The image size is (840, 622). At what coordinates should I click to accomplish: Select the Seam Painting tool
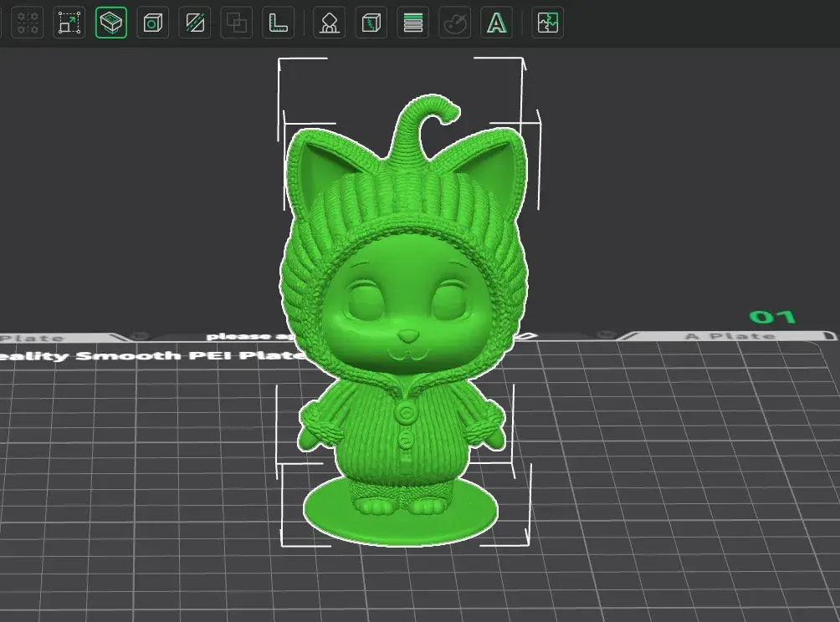tap(371, 23)
